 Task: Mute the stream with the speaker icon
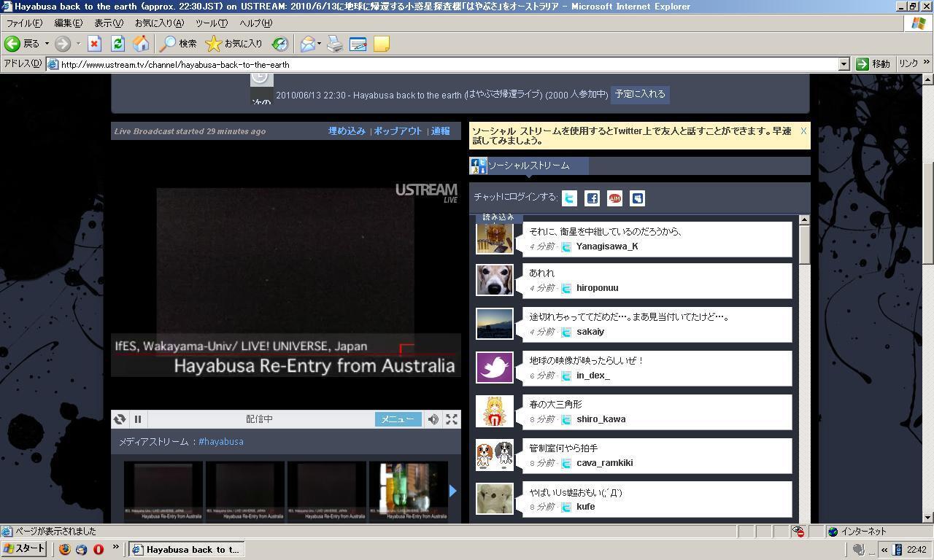433,419
